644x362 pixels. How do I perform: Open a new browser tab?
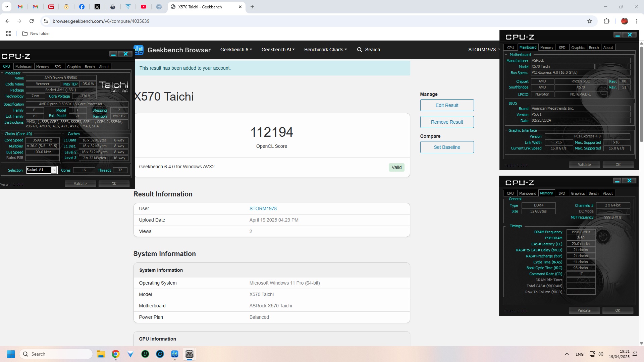coord(252,7)
